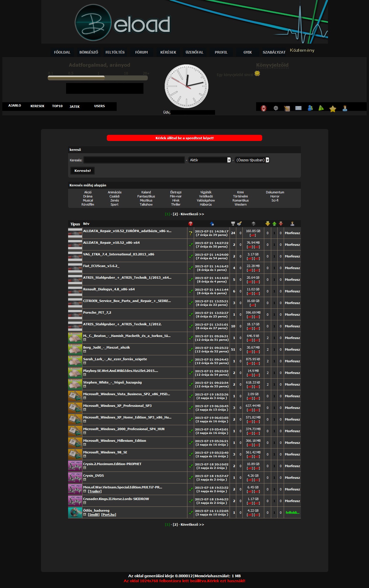Screen dimensions: 369x588
Task: Select the TOP10 tab
Action: [x=57, y=106]
